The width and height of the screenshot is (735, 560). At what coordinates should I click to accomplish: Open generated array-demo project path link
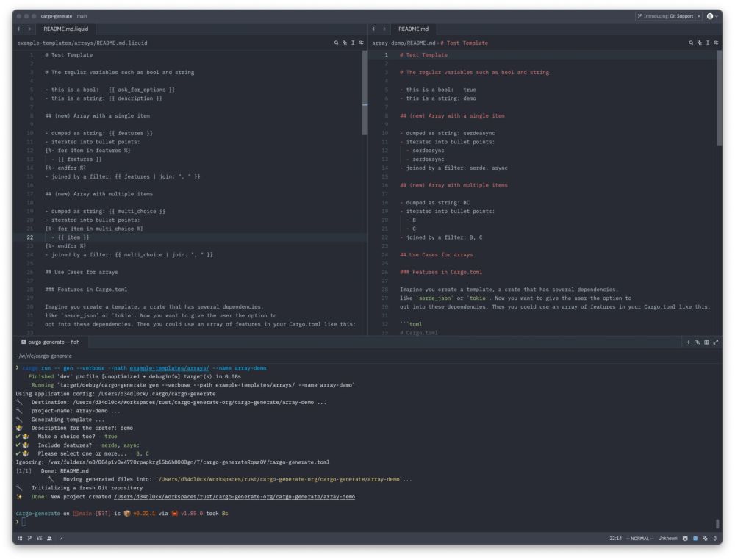click(x=234, y=497)
